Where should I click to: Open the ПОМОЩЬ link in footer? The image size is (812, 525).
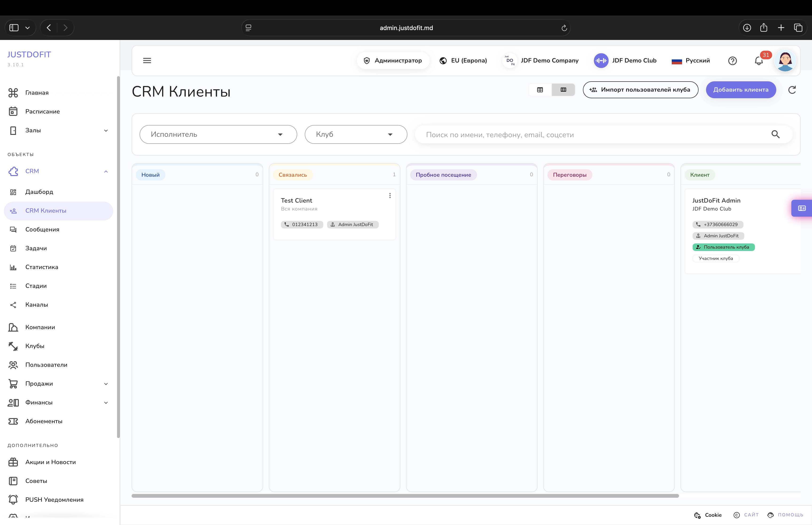click(785, 515)
